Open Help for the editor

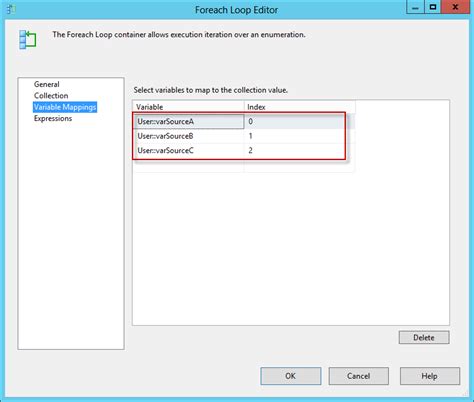tap(430, 376)
